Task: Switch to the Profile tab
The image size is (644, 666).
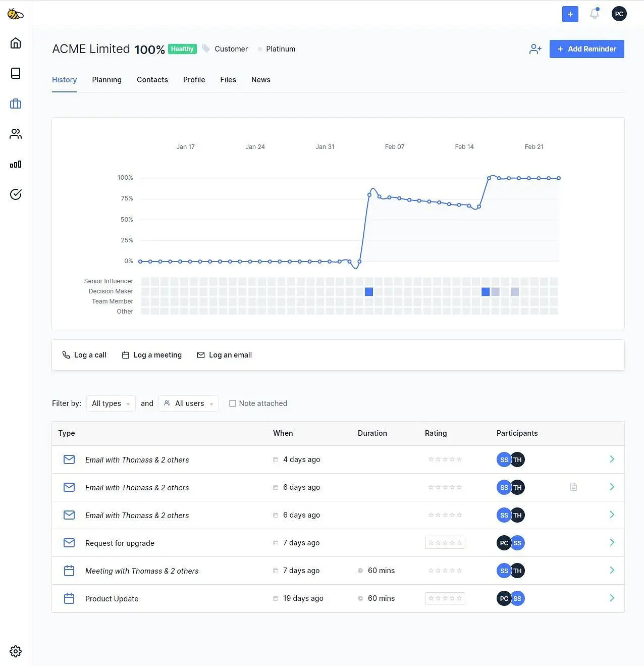Action: point(194,80)
